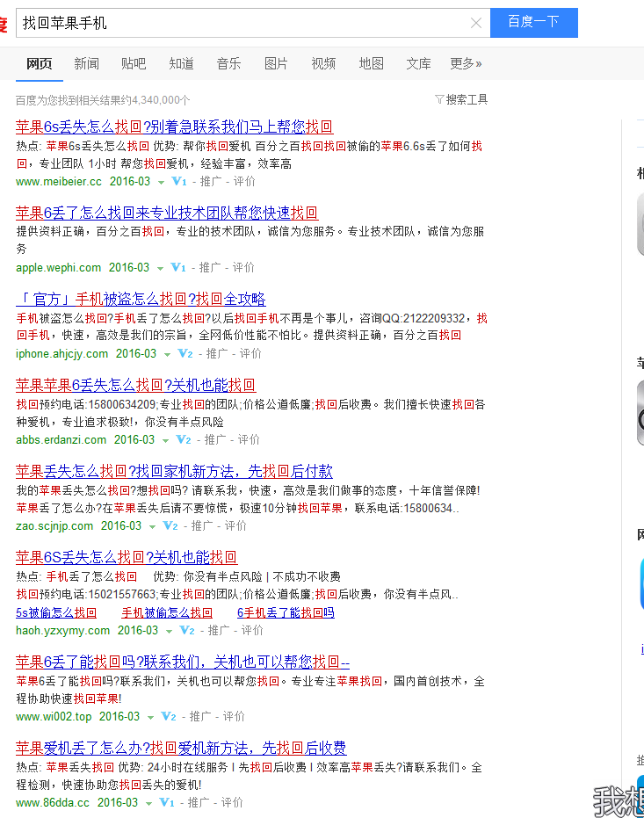Viewport: 644px width, 818px height.
Task: Click 评价 for www.86dda.cc result
Action: click(232, 802)
